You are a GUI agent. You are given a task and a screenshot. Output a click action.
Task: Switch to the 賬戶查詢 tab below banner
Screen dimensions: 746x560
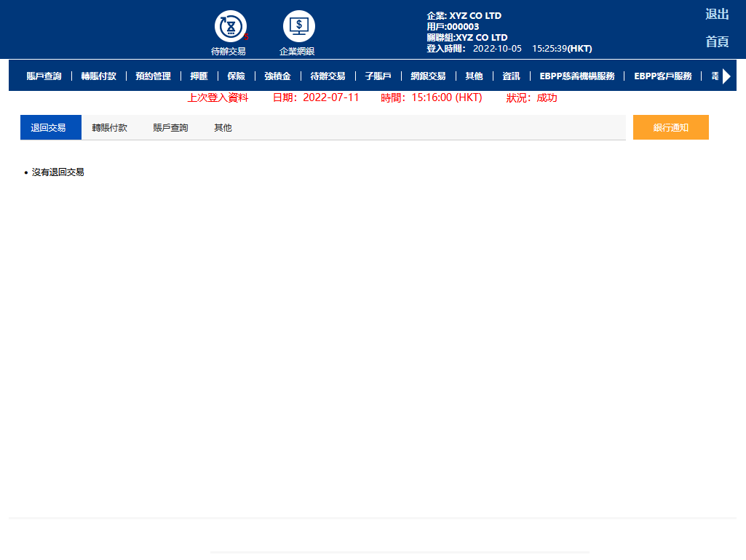pos(170,128)
